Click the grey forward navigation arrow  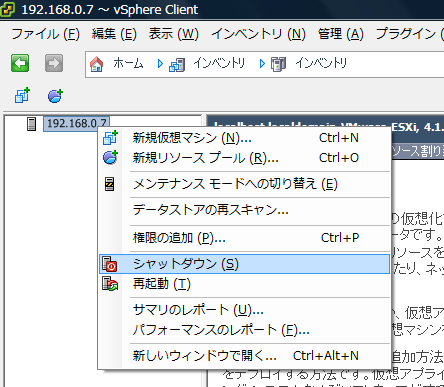click(54, 63)
